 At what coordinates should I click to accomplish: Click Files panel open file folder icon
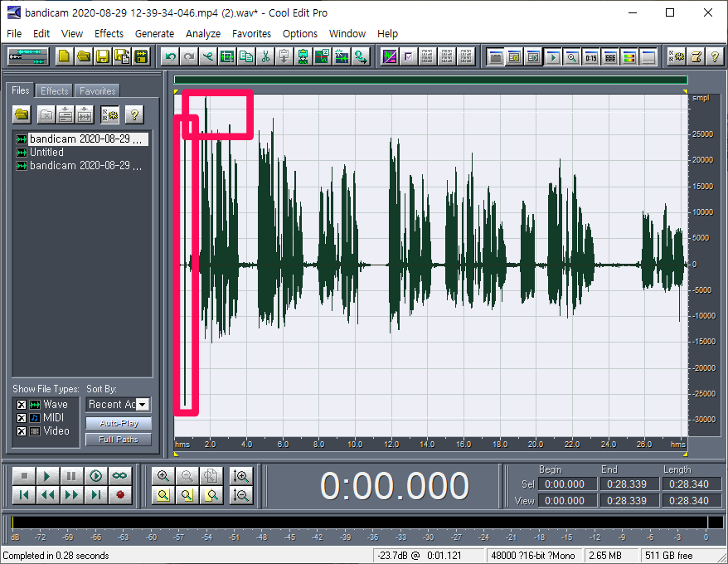point(22,114)
